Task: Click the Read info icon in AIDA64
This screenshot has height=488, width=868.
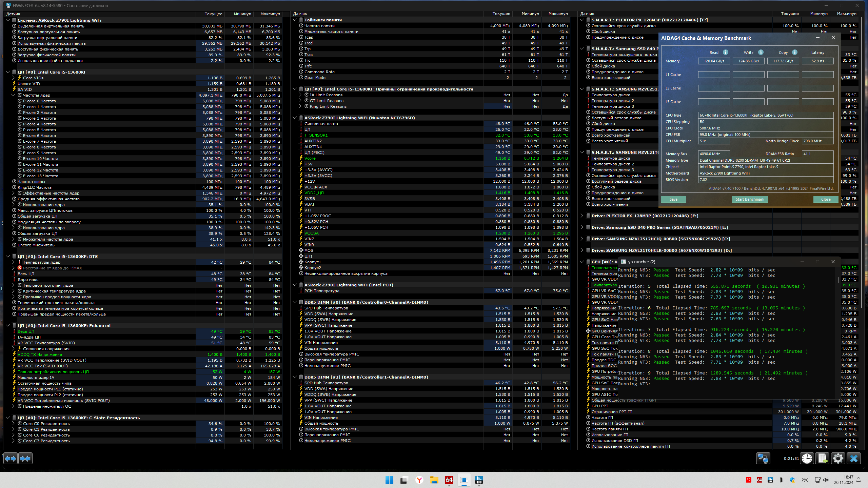Action: [x=726, y=52]
